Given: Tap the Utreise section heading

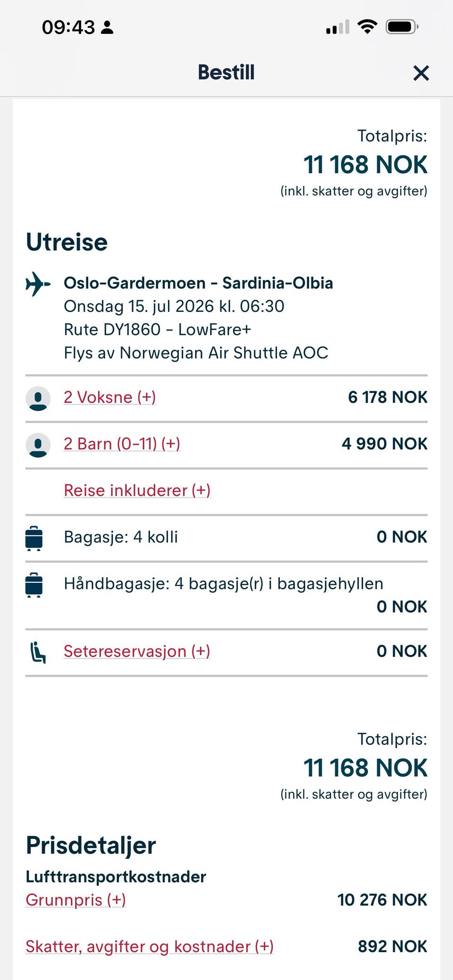Looking at the screenshot, I should pyautogui.click(x=67, y=243).
